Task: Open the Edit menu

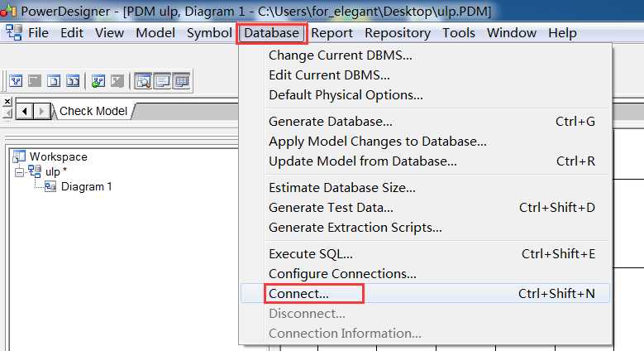Action: click(x=72, y=33)
